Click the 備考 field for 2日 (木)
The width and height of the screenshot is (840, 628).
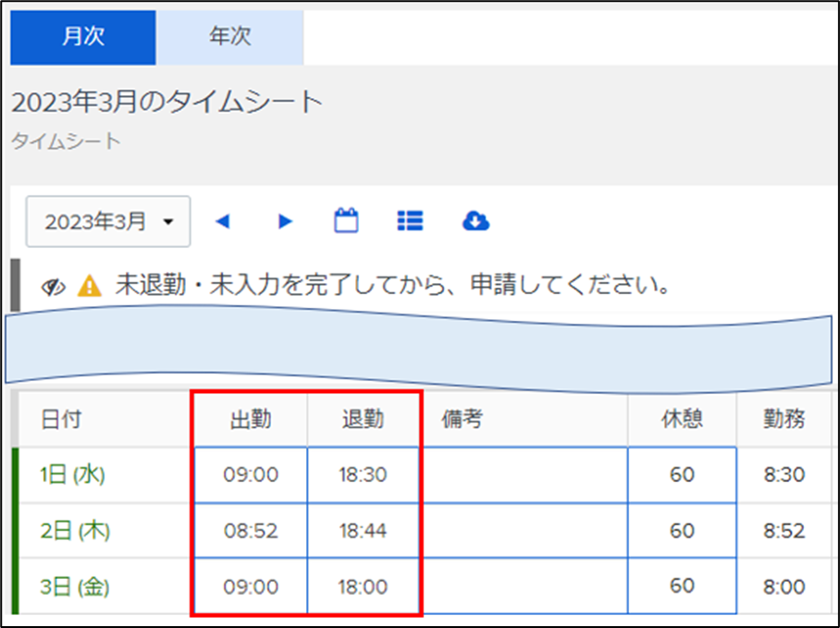tap(525, 531)
